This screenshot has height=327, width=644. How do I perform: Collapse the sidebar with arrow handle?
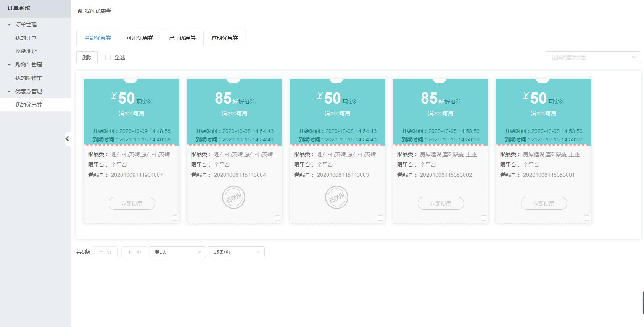67,139
